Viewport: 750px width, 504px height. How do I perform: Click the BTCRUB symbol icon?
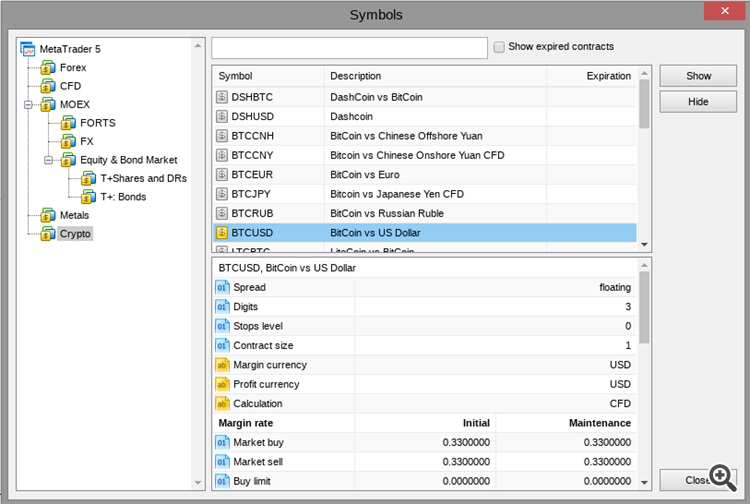click(x=221, y=213)
